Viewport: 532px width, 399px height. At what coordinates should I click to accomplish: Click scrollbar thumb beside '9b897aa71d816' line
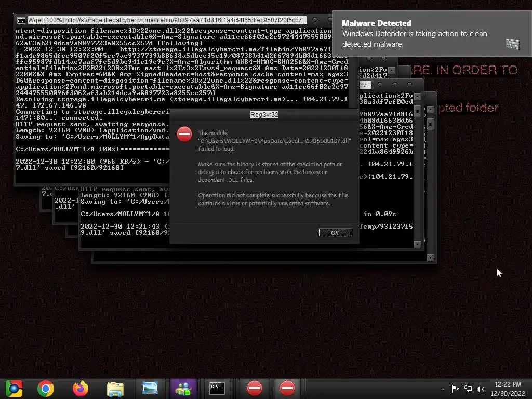418,112
